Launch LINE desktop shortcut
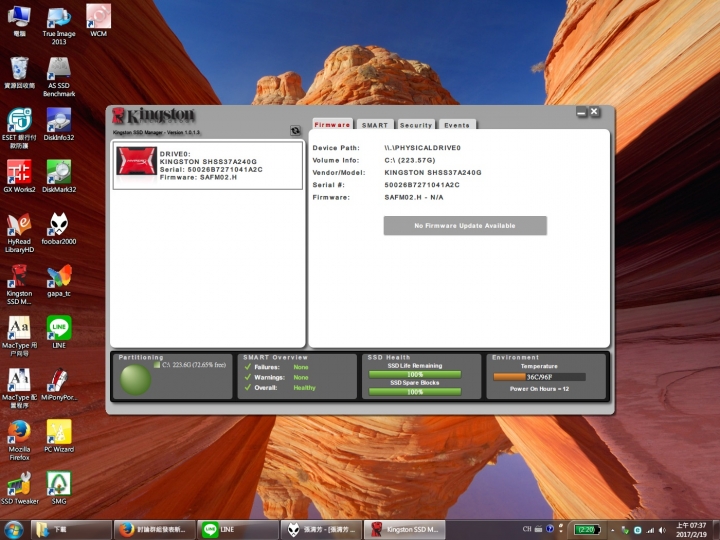This screenshot has width=720, height=540. tap(59, 332)
